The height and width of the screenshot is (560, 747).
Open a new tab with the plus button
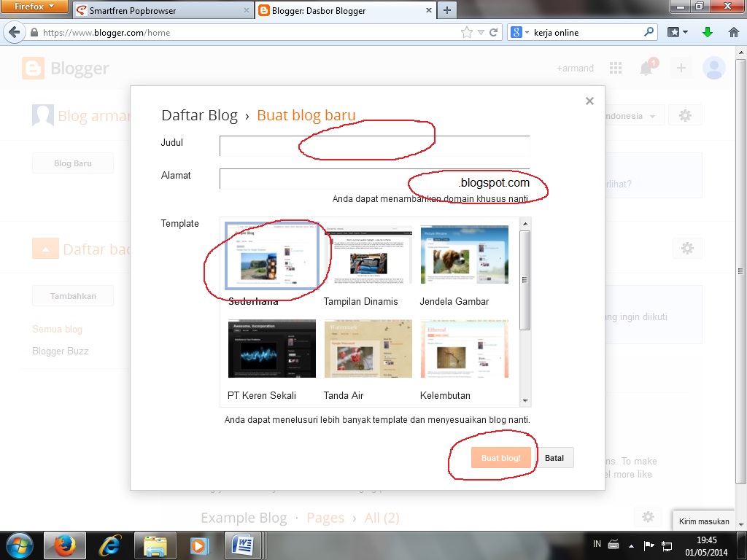click(x=447, y=10)
